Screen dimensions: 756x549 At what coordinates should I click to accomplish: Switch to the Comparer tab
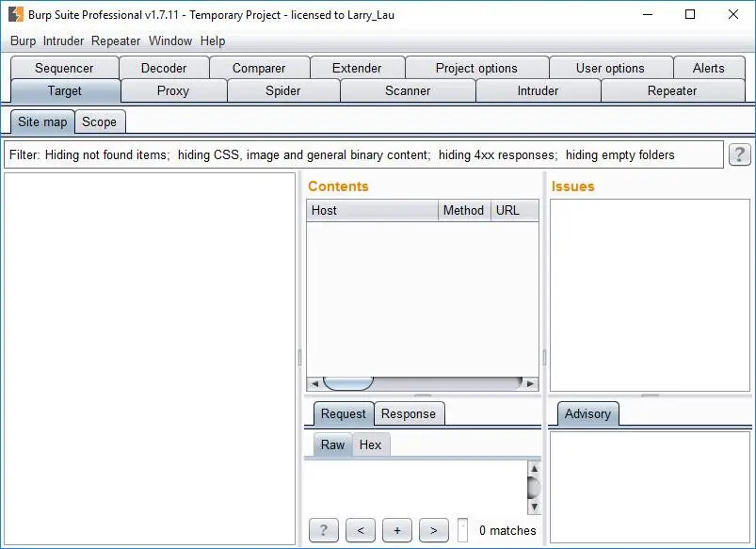pyautogui.click(x=259, y=68)
